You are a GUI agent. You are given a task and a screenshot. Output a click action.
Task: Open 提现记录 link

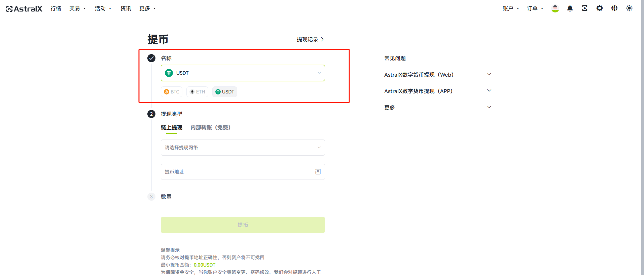click(310, 39)
